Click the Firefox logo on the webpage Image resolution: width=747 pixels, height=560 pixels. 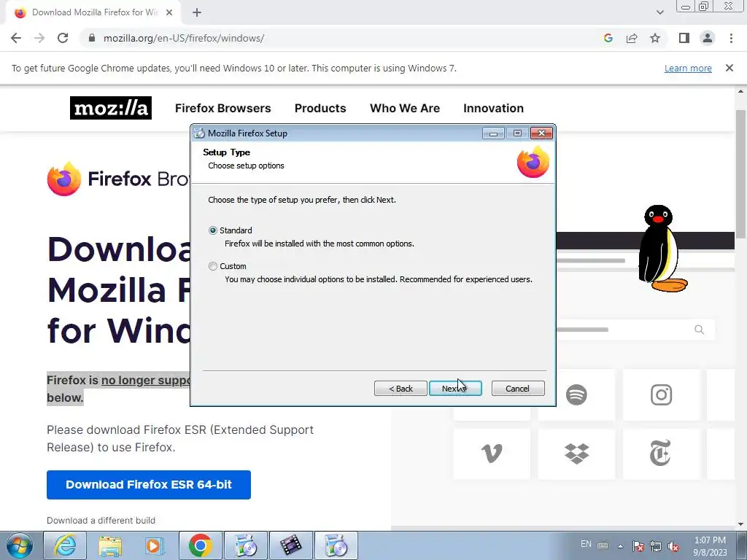click(x=64, y=179)
